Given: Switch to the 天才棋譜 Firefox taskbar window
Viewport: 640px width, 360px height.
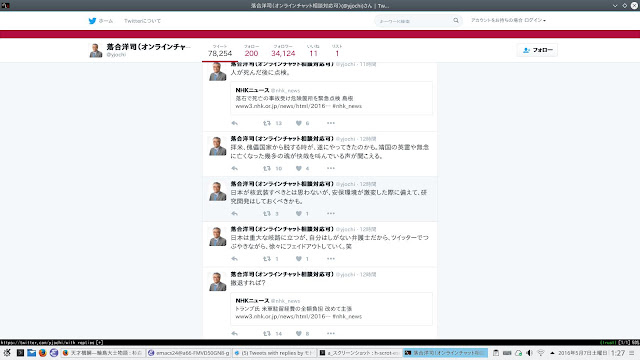Looking at the screenshot, I should [103, 353].
